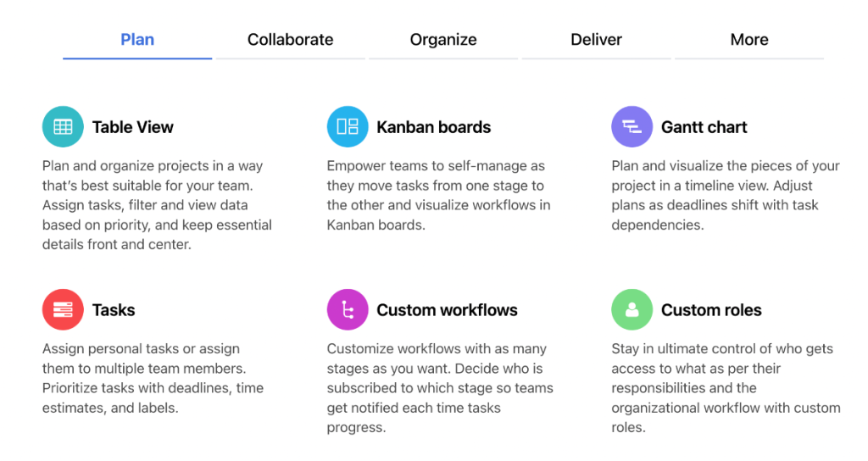
Task: Open the Collaborate tab
Action: click(x=290, y=40)
